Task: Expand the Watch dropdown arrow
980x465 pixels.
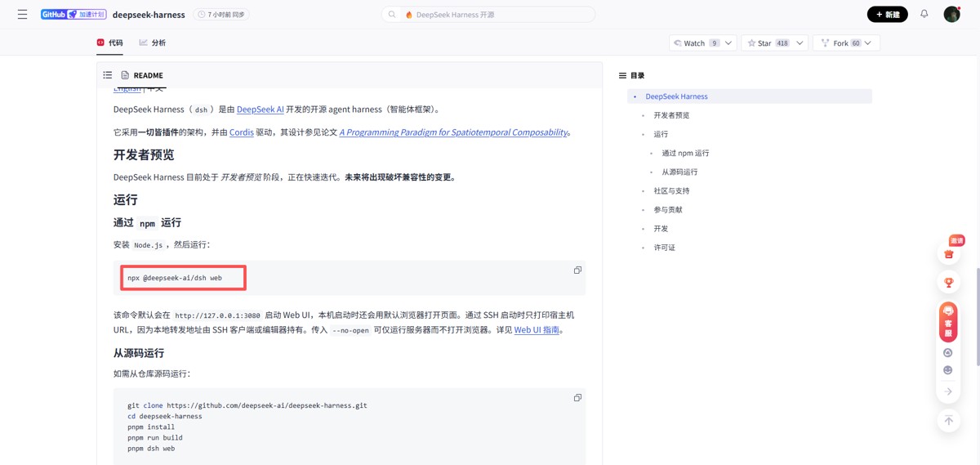Action: click(729, 43)
